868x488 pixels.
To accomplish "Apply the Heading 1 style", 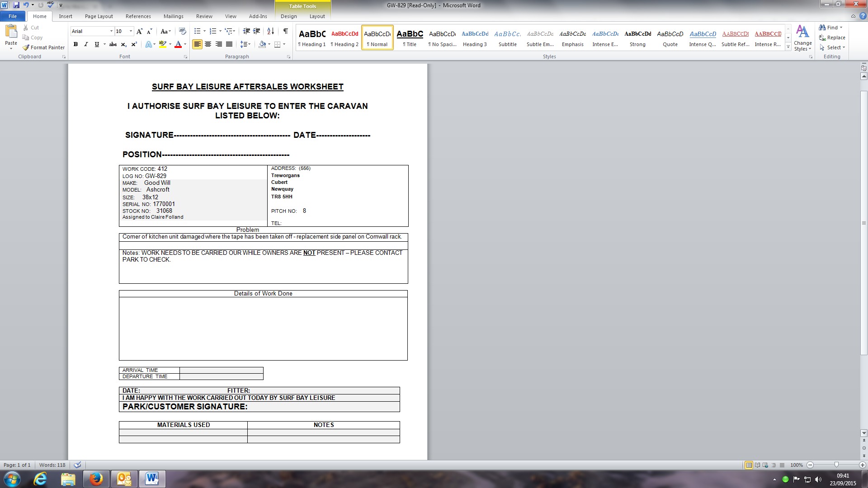I will point(312,38).
